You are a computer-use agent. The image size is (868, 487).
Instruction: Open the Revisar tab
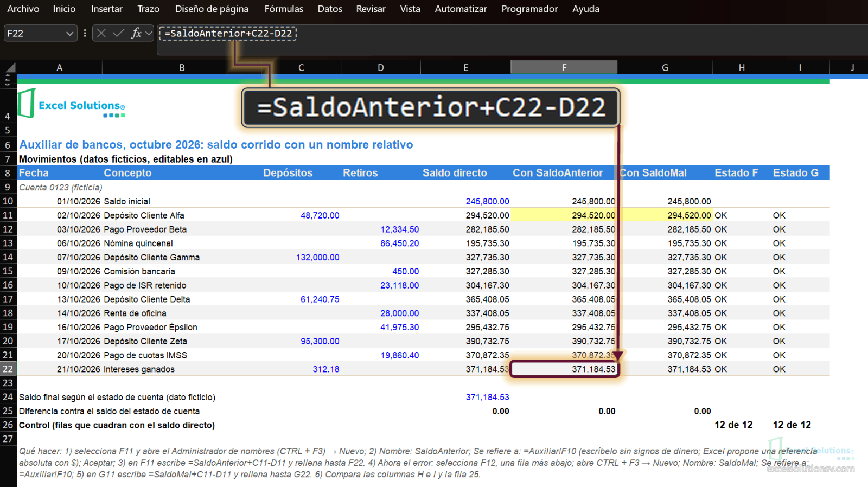tap(371, 9)
